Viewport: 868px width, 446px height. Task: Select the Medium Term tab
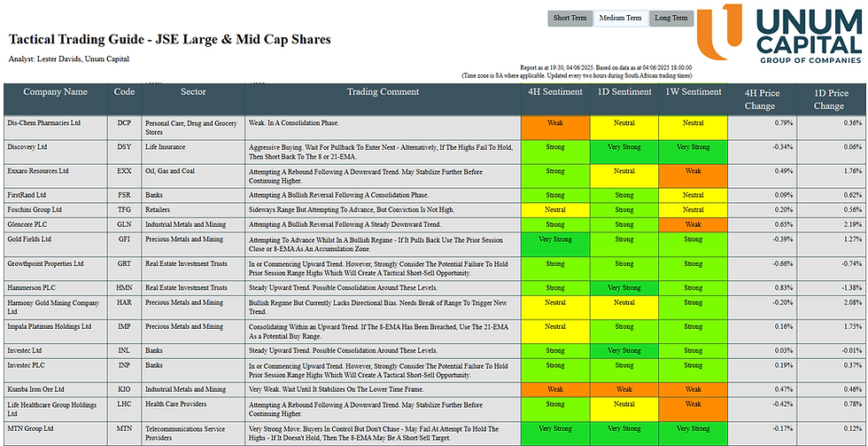point(620,18)
